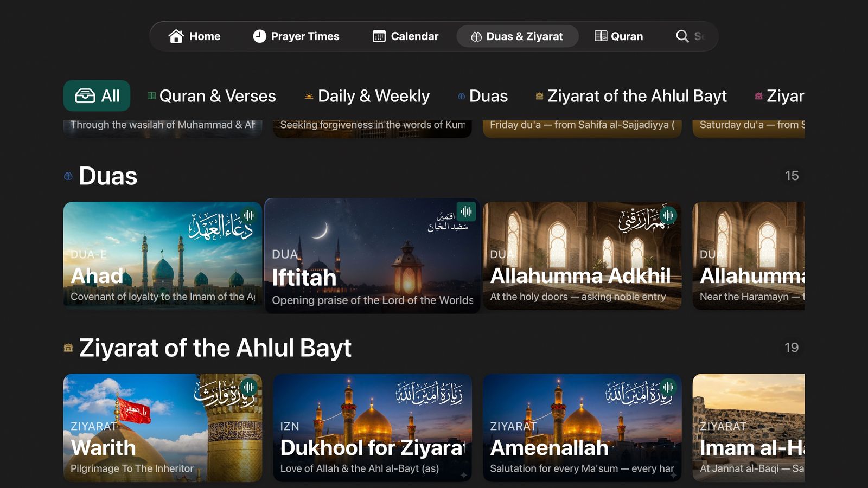The width and height of the screenshot is (868, 488).
Task: Go to Prayer Times tab
Action: click(x=296, y=36)
